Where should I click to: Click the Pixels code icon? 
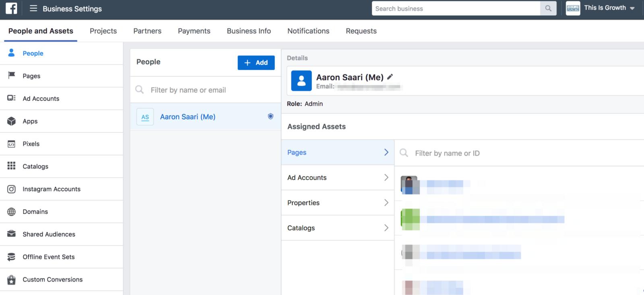click(x=11, y=144)
